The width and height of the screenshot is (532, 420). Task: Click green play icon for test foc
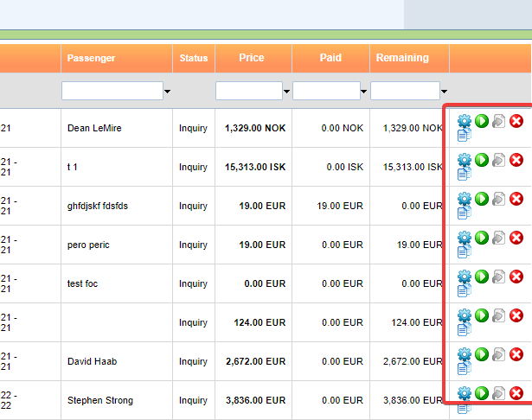tap(482, 277)
